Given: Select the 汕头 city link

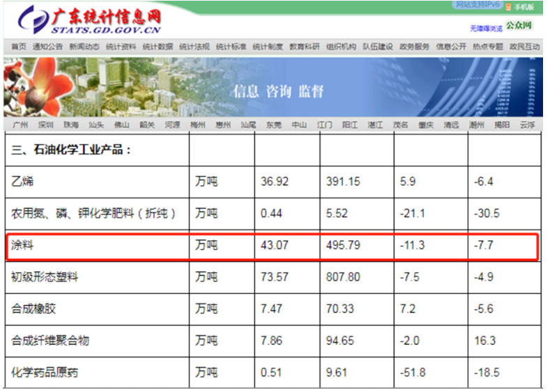Looking at the screenshot, I should click(96, 125).
